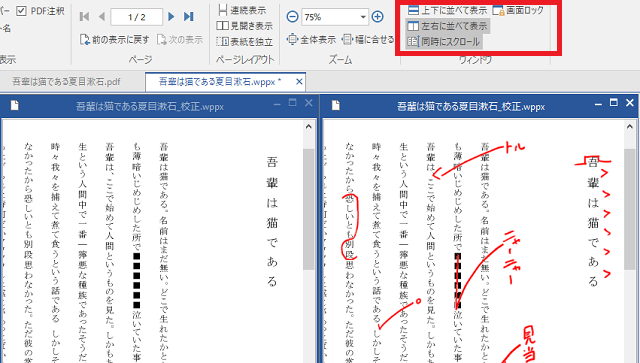Maximize the right document window
The height and width of the screenshot is (363, 640).
point(613,102)
